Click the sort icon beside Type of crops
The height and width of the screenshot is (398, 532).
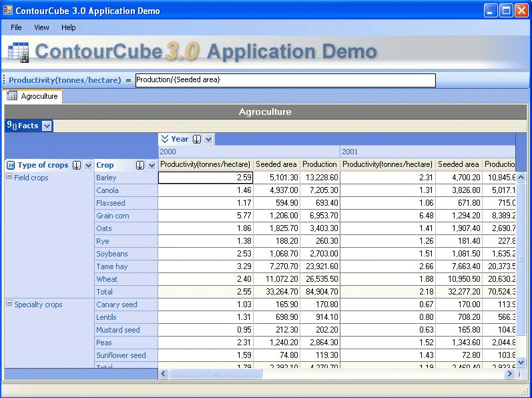click(77, 165)
